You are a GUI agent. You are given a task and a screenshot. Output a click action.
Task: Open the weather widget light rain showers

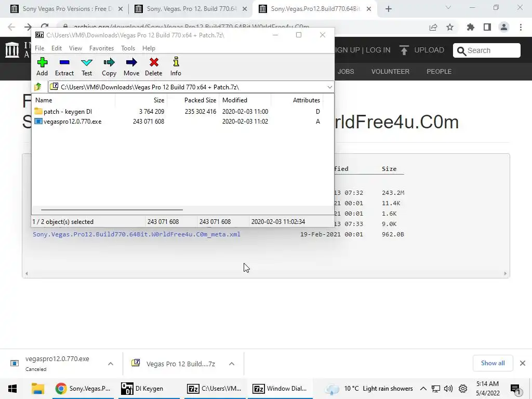[370, 389]
